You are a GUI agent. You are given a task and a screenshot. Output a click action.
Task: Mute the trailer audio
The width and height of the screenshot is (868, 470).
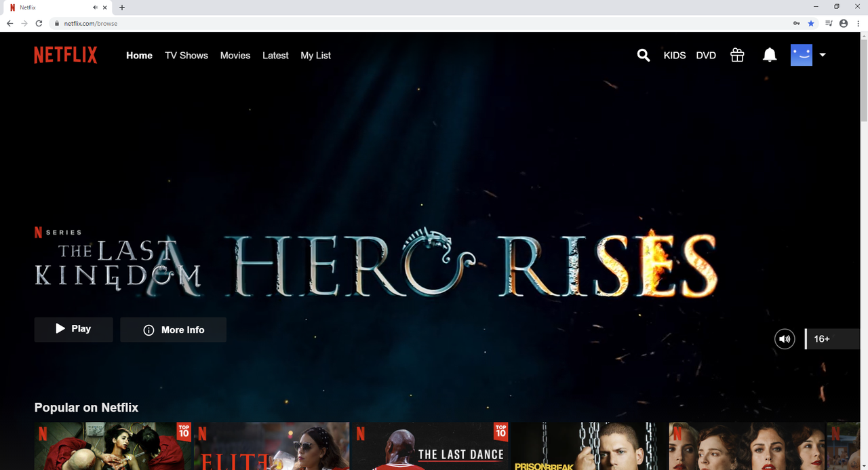(785, 338)
